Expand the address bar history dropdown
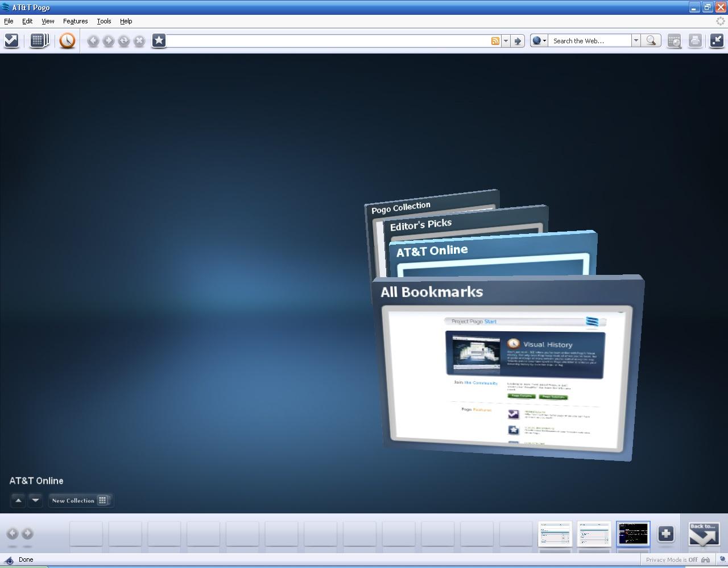 (506, 41)
